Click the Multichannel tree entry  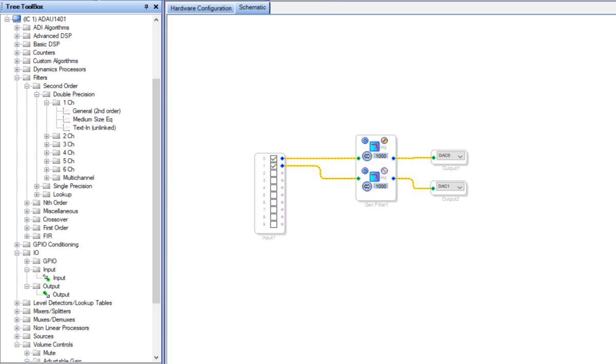tap(79, 177)
